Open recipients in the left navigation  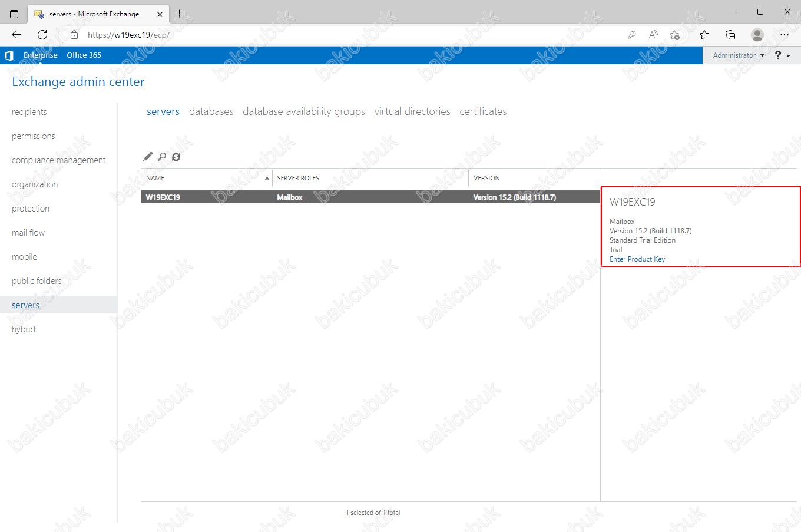tap(29, 112)
